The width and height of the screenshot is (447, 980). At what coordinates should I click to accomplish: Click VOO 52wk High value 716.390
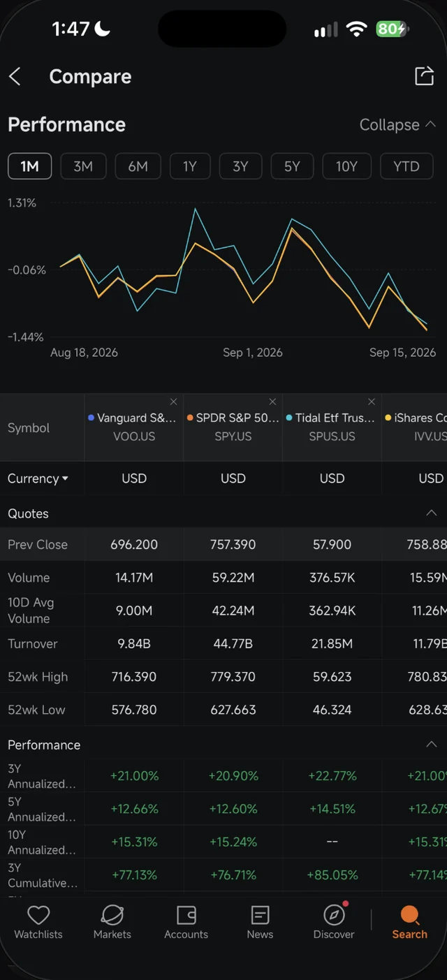[134, 677]
